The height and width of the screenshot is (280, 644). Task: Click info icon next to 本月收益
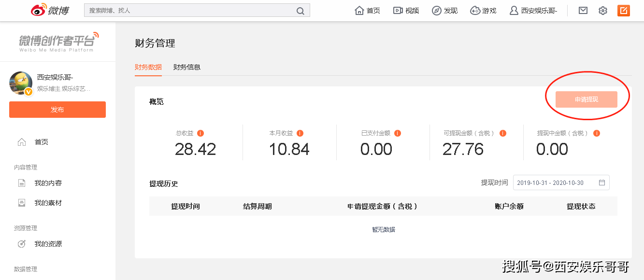pos(300,133)
